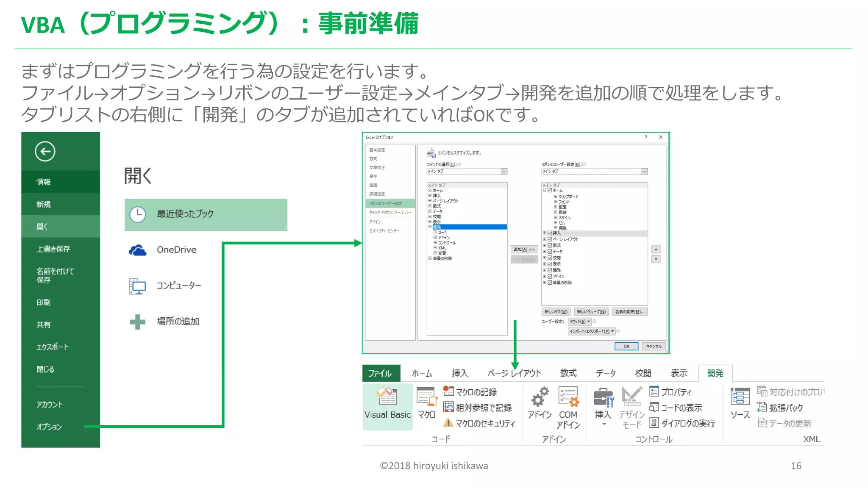Image resolution: width=868 pixels, height=488 pixels.
Task: Confirm options with OK button
Action: [626, 347]
